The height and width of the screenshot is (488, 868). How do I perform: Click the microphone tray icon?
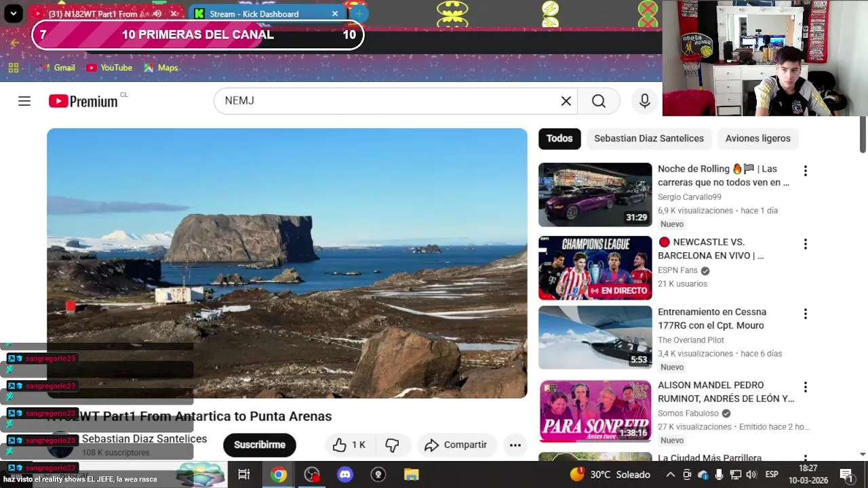point(719,474)
